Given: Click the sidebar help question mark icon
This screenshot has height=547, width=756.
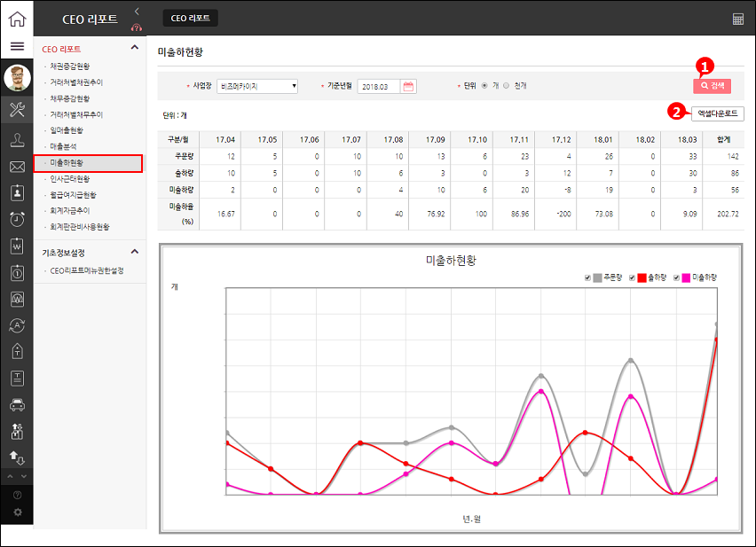Looking at the screenshot, I should (18, 495).
